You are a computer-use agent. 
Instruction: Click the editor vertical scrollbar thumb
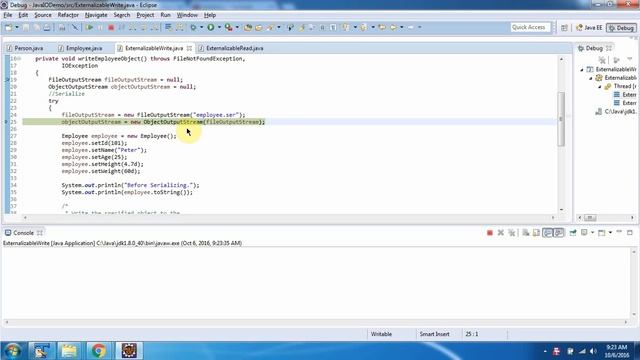(561, 118)
